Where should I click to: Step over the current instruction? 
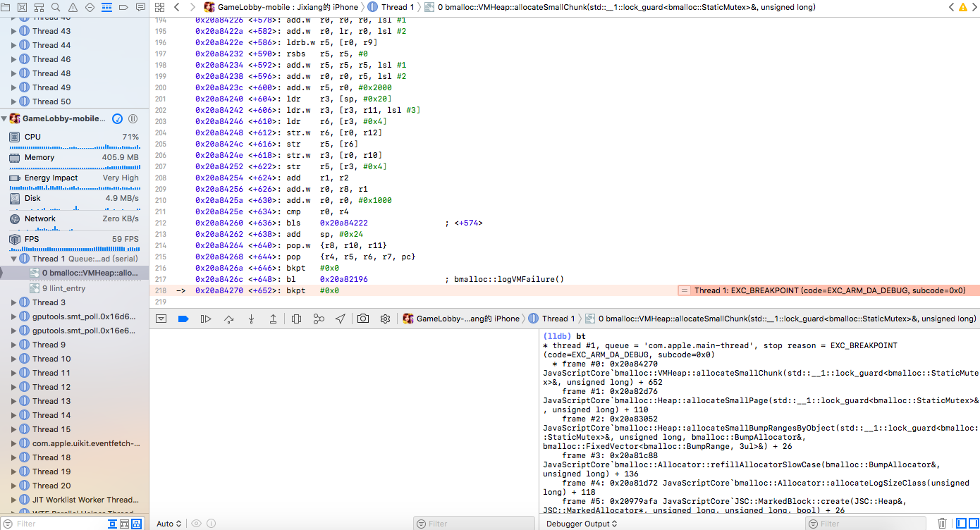[x=228, y=319]
